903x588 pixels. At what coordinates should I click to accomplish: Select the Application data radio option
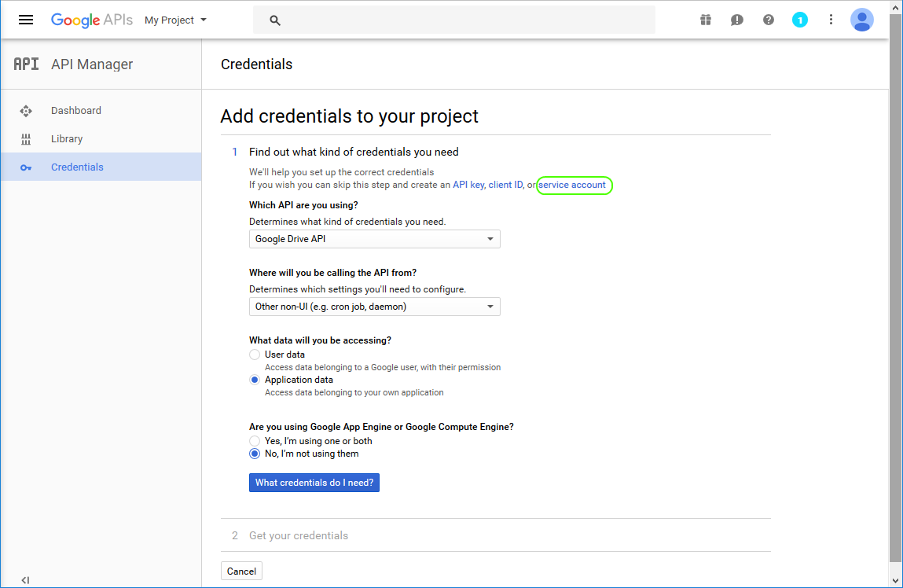pyautogui.click(x=255, y=380)
